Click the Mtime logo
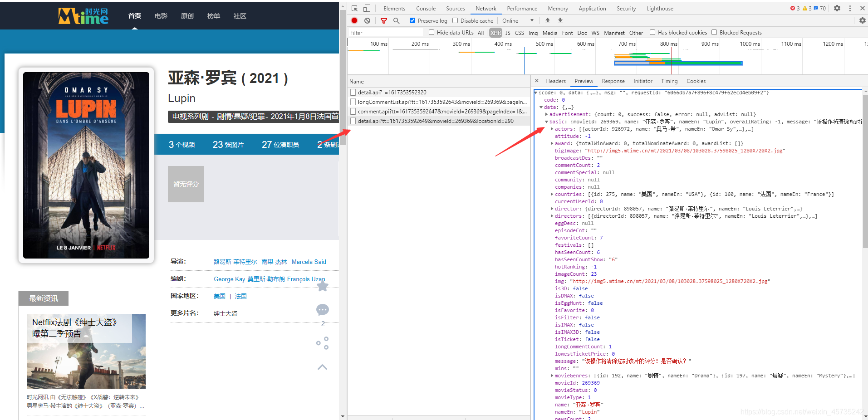 [x=83, y=16]
